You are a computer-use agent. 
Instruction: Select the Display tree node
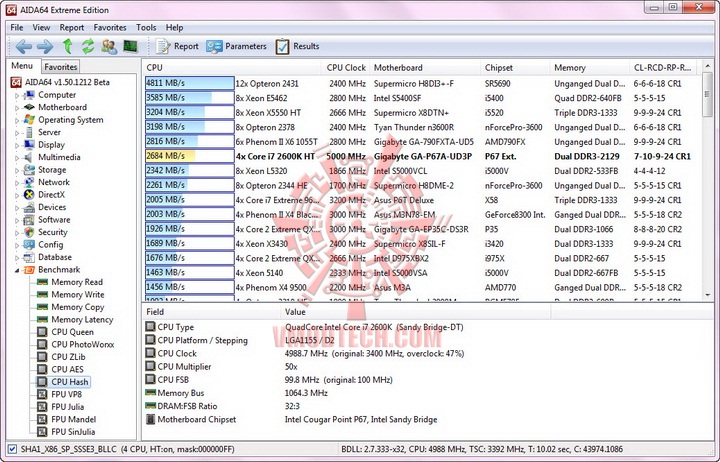(51, 145)
